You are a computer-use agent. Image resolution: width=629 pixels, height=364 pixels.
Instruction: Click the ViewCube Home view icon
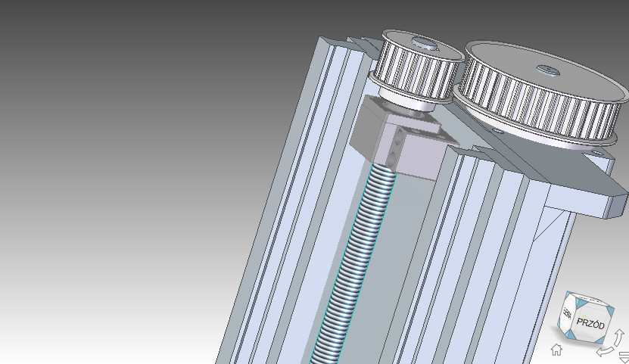tap(556, 350)
